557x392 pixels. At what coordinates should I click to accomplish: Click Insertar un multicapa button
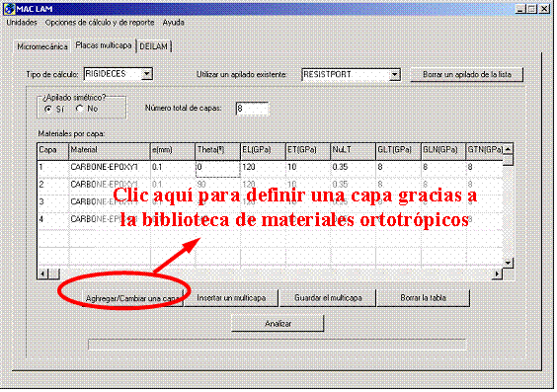click(x=231, y=298)
